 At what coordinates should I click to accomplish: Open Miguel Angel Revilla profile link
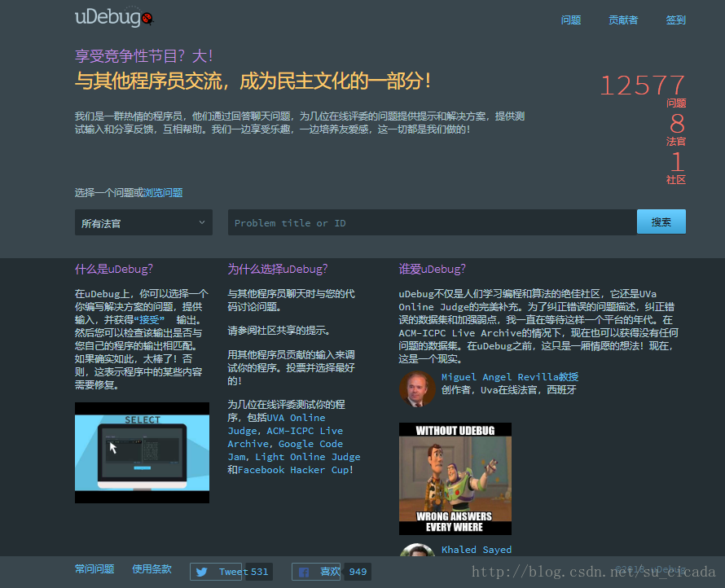(510, 377)
